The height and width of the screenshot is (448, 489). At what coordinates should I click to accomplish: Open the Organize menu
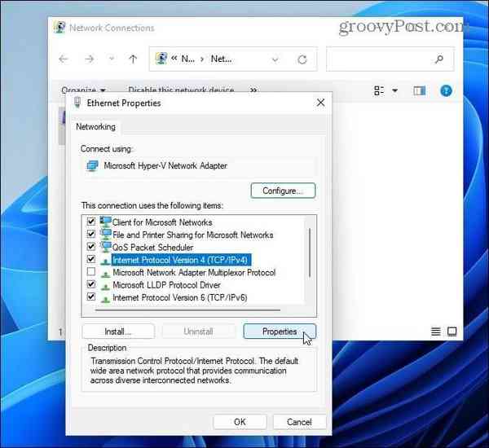pos(83,90)
